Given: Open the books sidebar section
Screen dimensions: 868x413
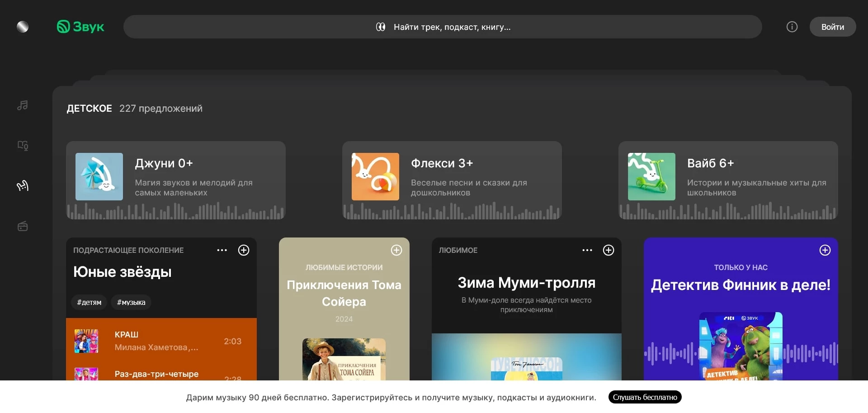Looking at the screenshot, I should coord(23,146).
